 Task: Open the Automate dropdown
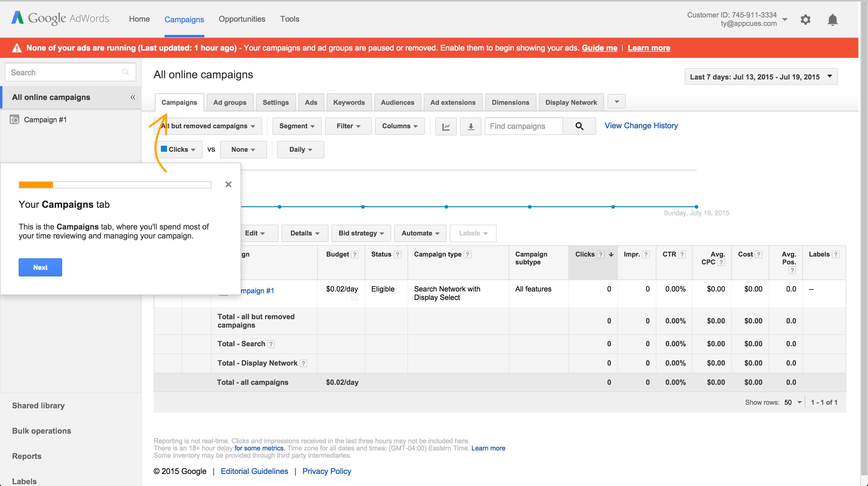coord(420,233)
